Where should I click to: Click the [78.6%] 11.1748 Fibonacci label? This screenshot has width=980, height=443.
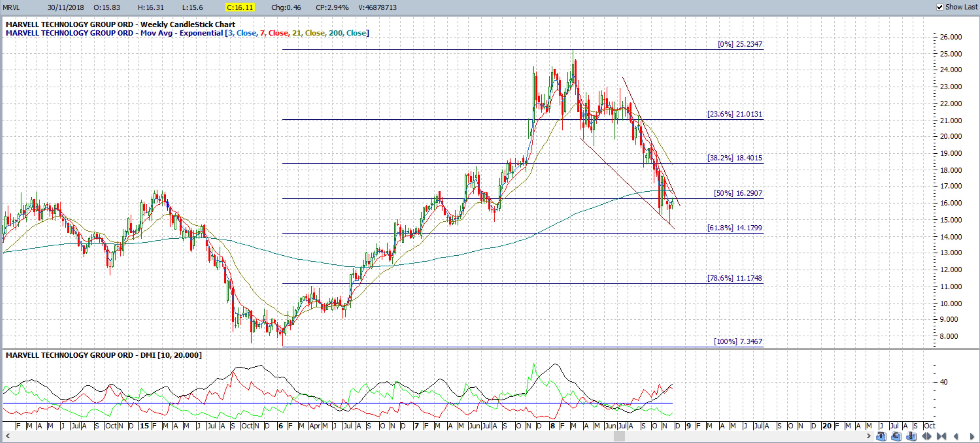pos(735,278)
